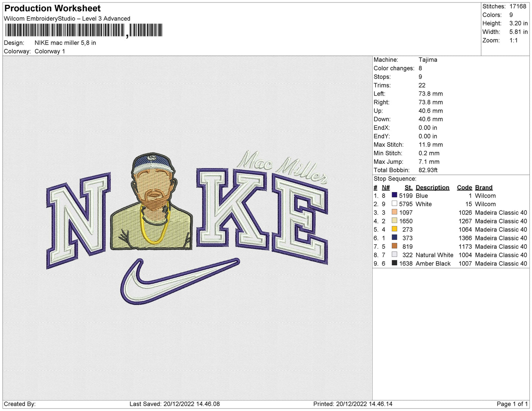This screenshot has height=411, width=532.
Task: Click the 819 brown thread swatch
Action: (394, 246)
